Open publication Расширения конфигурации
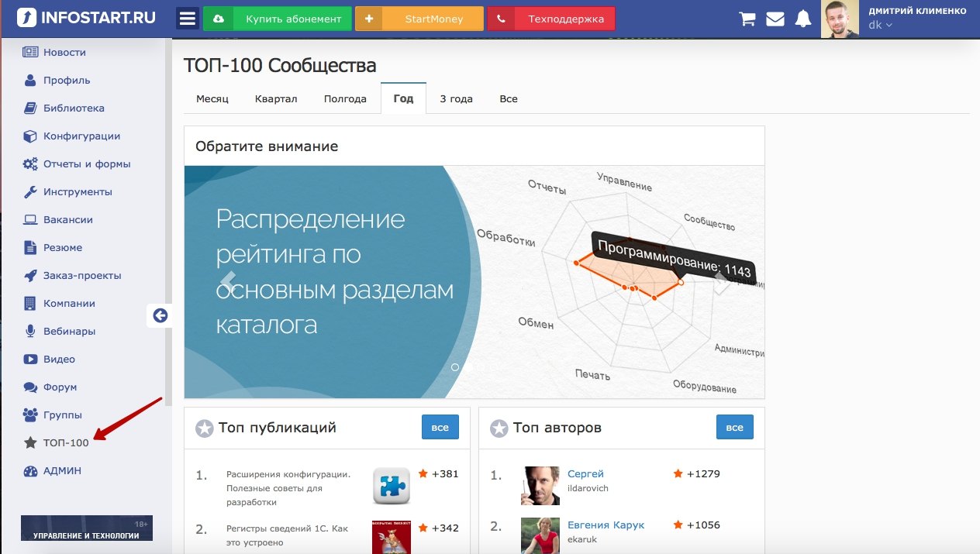 (287, 487)
